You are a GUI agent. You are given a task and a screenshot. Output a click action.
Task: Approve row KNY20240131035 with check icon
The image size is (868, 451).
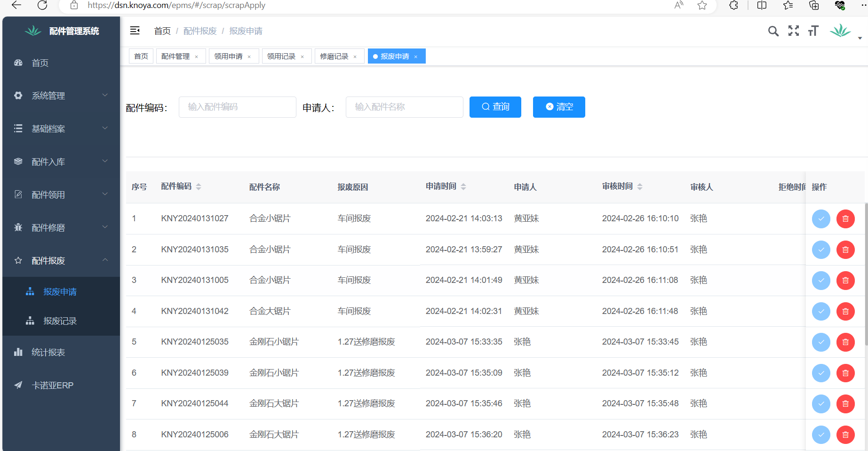pyautogui.click(x=821, y=250)
